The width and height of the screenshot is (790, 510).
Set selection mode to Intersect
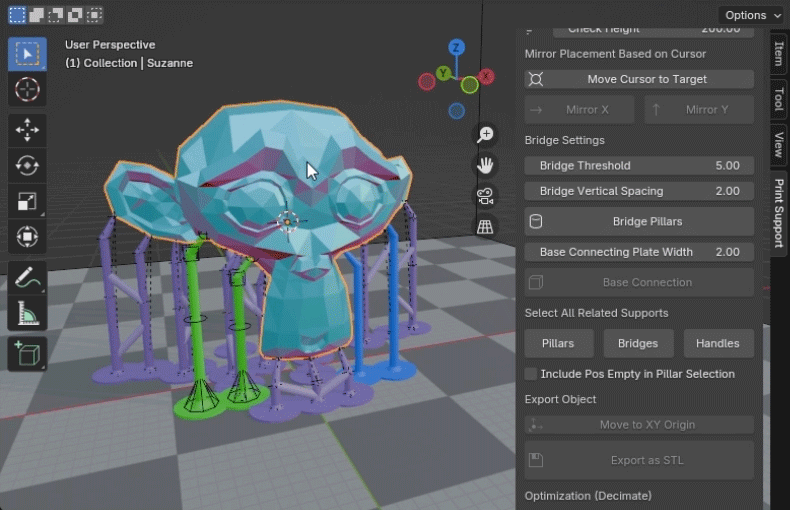pos(94,15)
